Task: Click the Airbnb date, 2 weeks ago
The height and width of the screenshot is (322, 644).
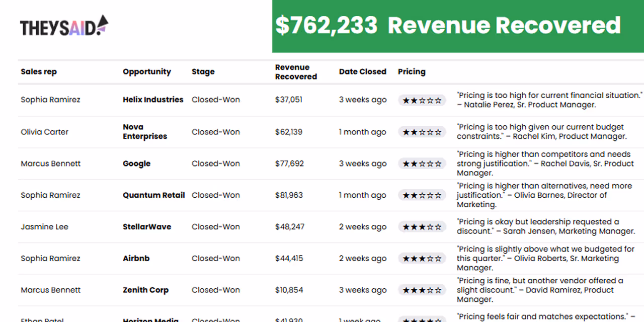Action: [363, 259]
